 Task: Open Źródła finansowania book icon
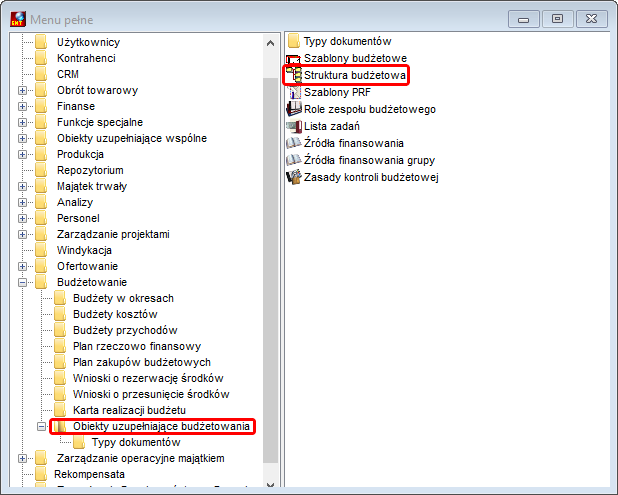[x=294, y=143]
